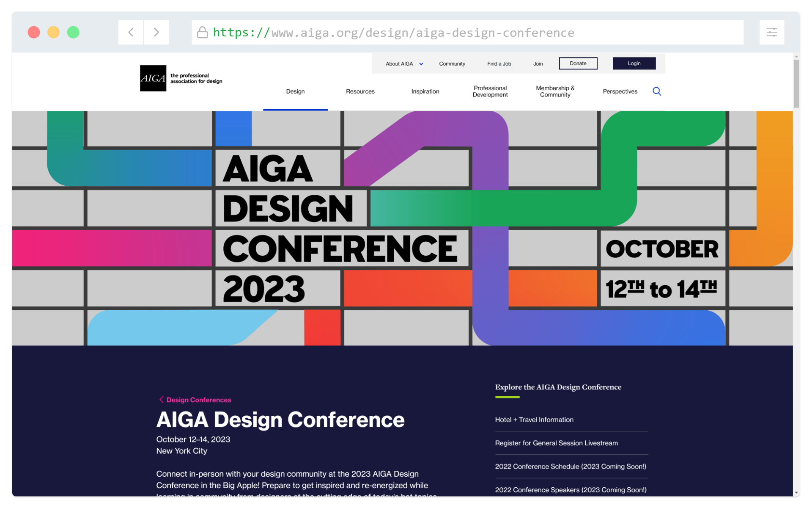Image resolution: width=812 pixels, height=508 pixels.
Task: Go back to Design Conferences
Action: click(199, 400)
